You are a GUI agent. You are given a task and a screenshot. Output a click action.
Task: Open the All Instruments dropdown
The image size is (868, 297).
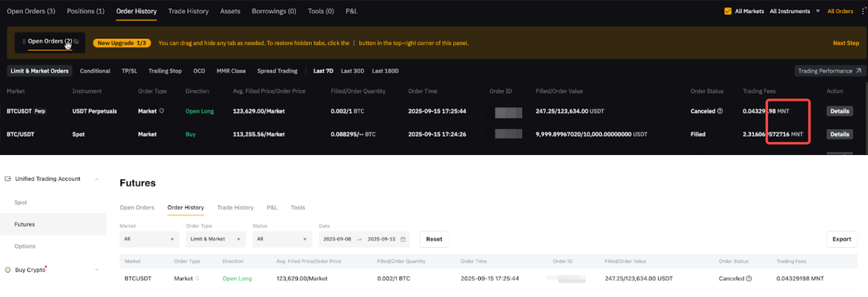click(794, 11)
